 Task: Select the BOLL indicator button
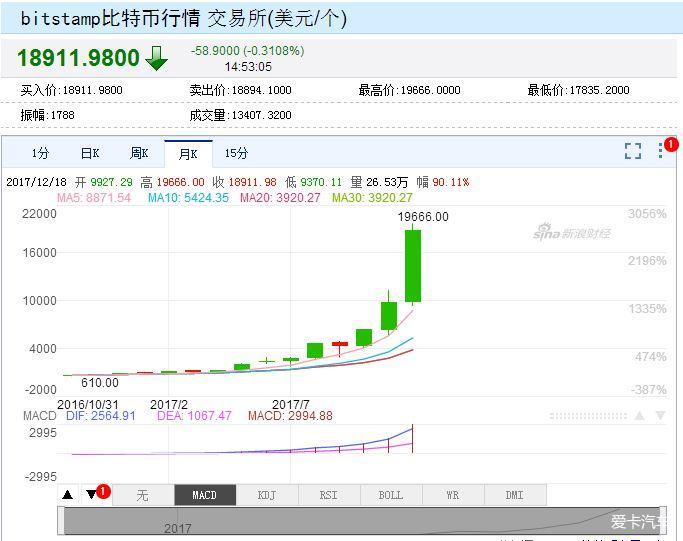coord(391,495)
